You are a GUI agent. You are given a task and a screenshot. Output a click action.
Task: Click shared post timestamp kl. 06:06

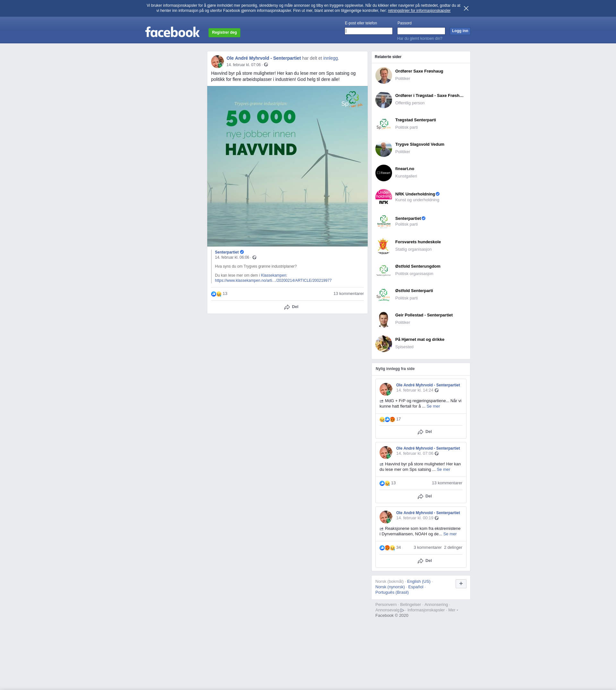[232, 257]
